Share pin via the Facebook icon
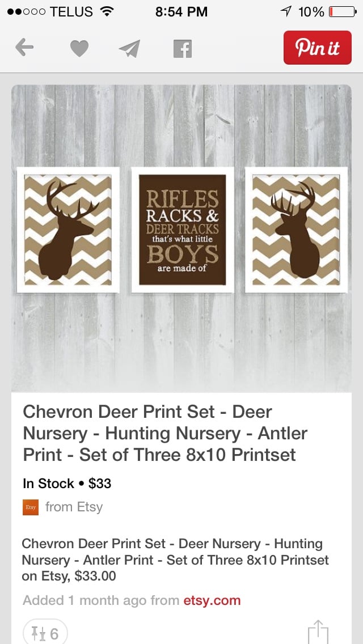 pyautogui.click(x=183, y=49)
